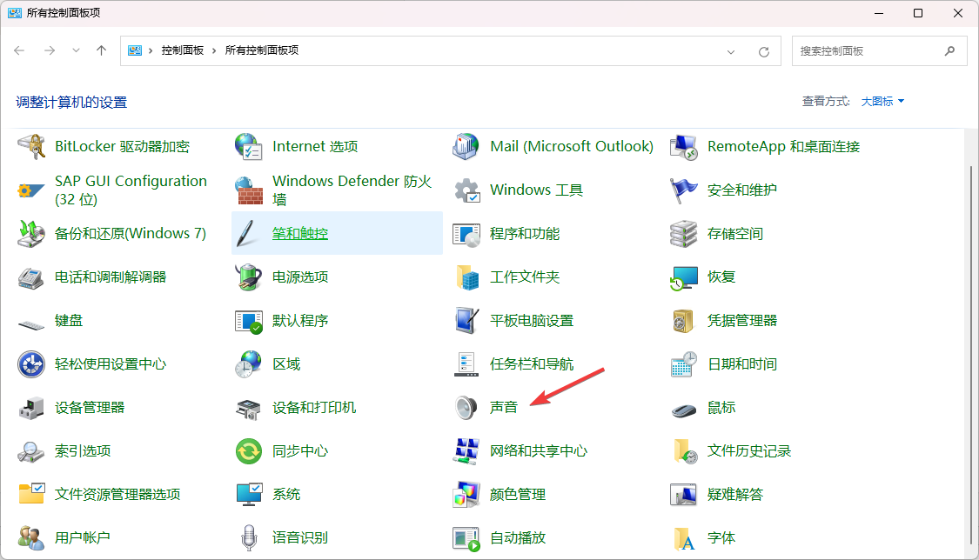Viewport: 979px width, 560px height.
Task: Click the 语音识别 microphone icon
Action: pos(249,538)
